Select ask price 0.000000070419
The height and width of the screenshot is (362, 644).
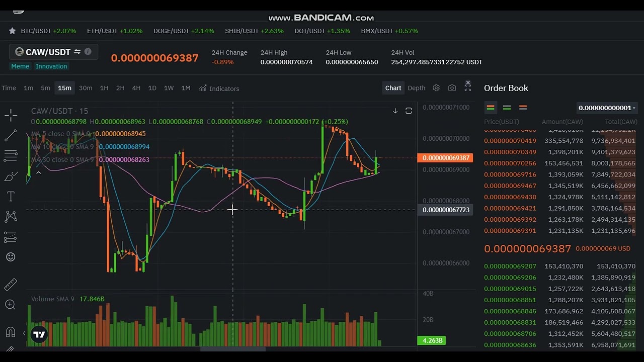point(510,141)
